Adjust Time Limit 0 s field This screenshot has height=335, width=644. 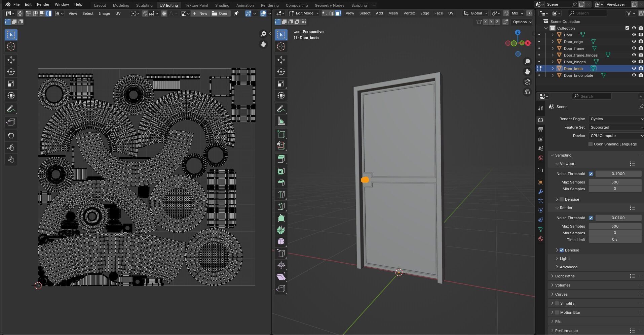point(615,239)
